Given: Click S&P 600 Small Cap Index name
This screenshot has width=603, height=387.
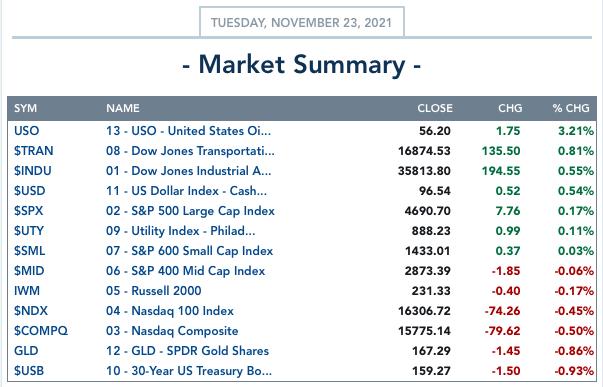Looking at the screenshot, I should click(190, 251).
